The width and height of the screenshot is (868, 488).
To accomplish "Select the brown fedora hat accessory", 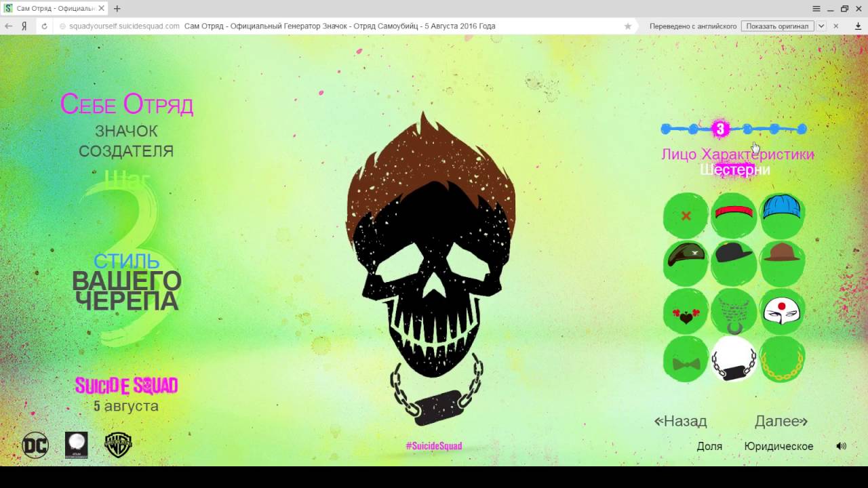I will [x=782, y=263].
